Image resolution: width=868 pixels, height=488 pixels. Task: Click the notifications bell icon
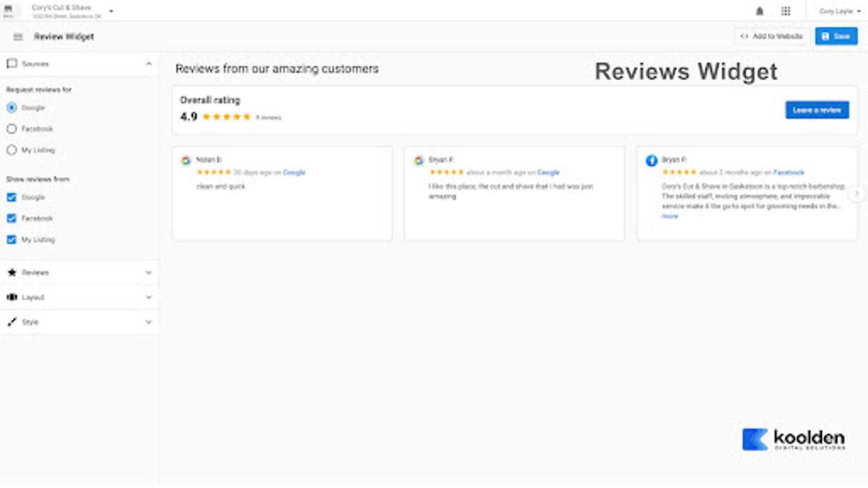click(x=760, y=11)
